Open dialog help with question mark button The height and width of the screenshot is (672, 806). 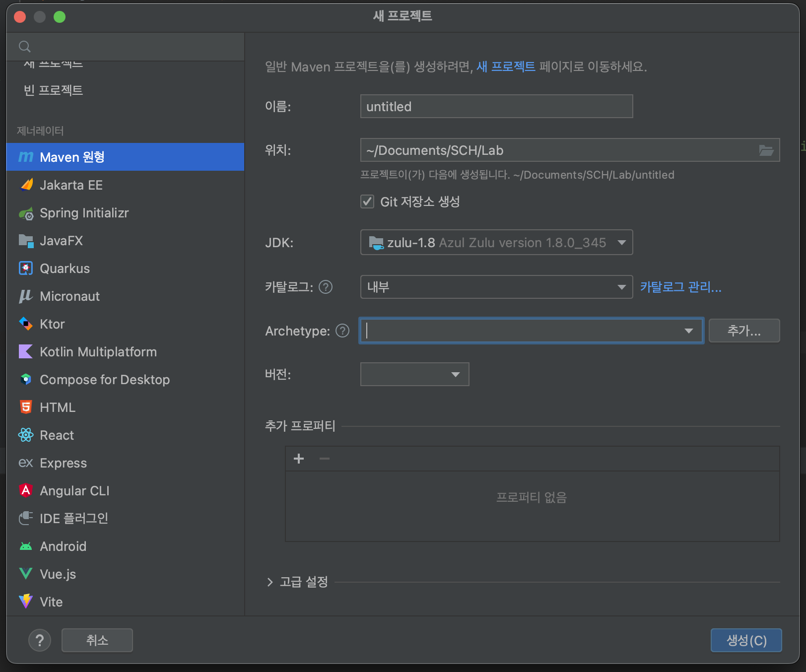40,640
